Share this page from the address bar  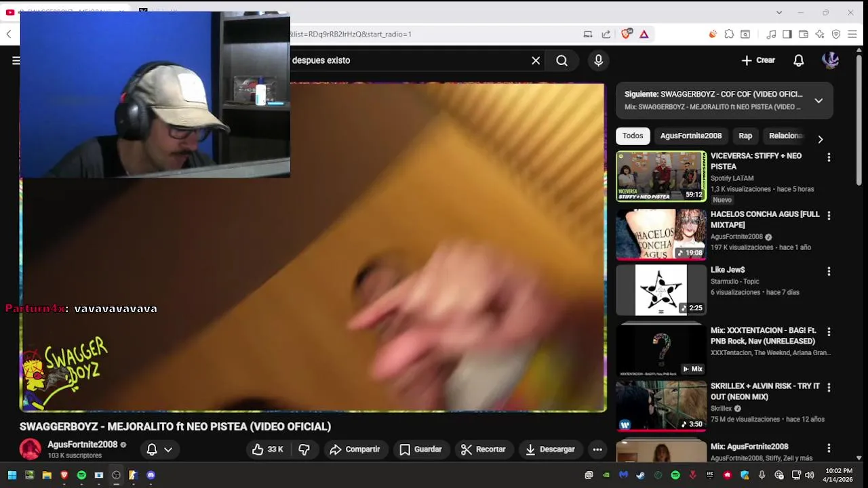tap(606, 34)
